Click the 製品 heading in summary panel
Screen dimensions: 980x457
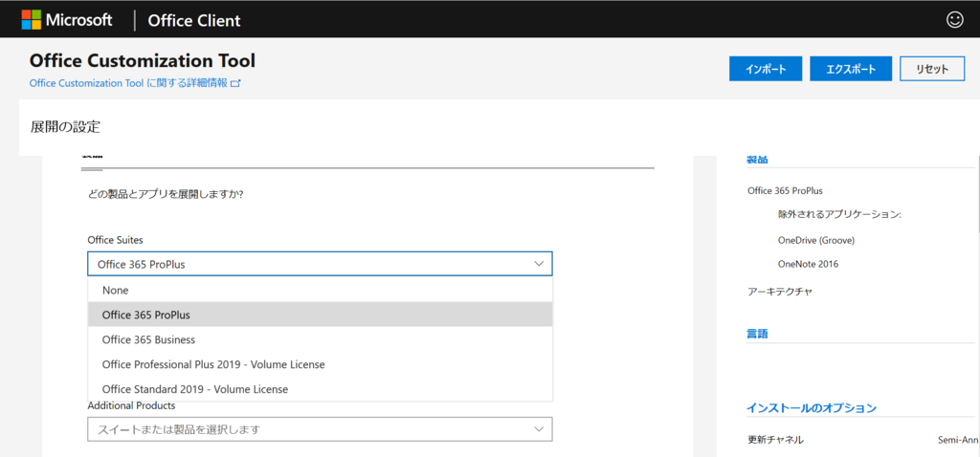tap(757, 160)
